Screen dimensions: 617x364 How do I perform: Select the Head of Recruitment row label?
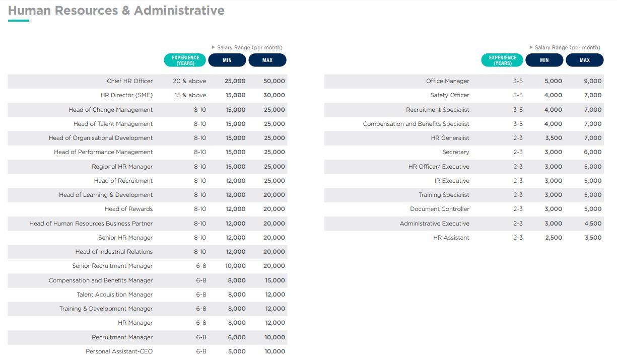click(x=123, y=181)
